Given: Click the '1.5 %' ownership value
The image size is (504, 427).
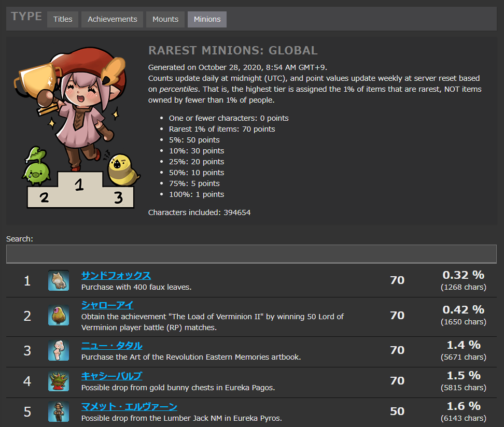Looking at the screenshot, I should (464, 376).
